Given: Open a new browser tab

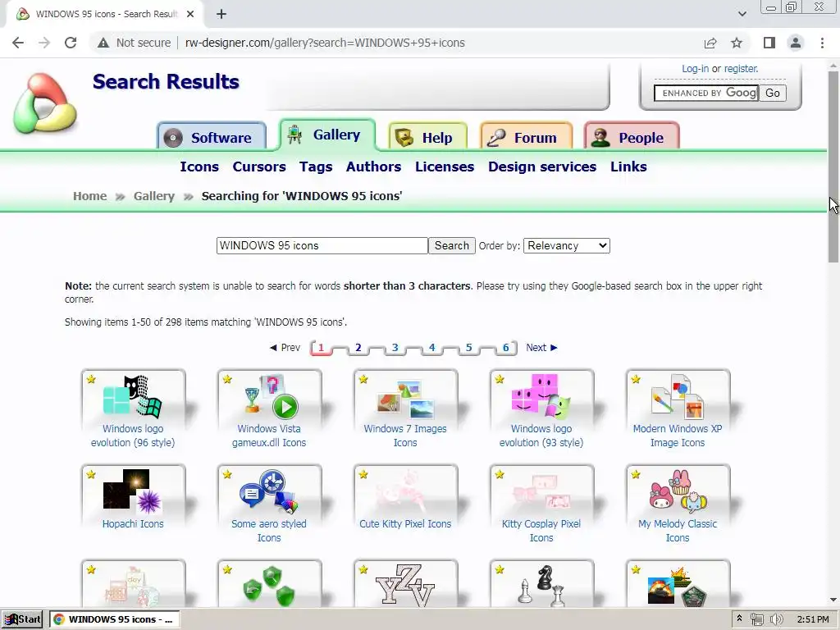Looking at the screenshot, I should tap(221, 14).
